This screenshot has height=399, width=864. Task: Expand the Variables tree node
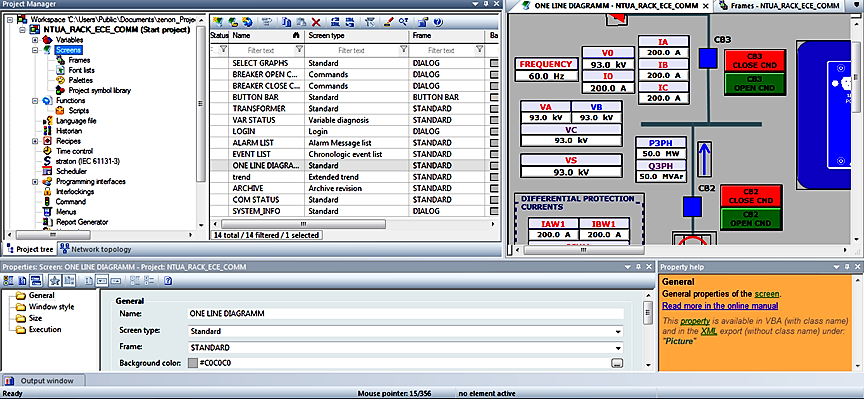(x=35, y=40)
